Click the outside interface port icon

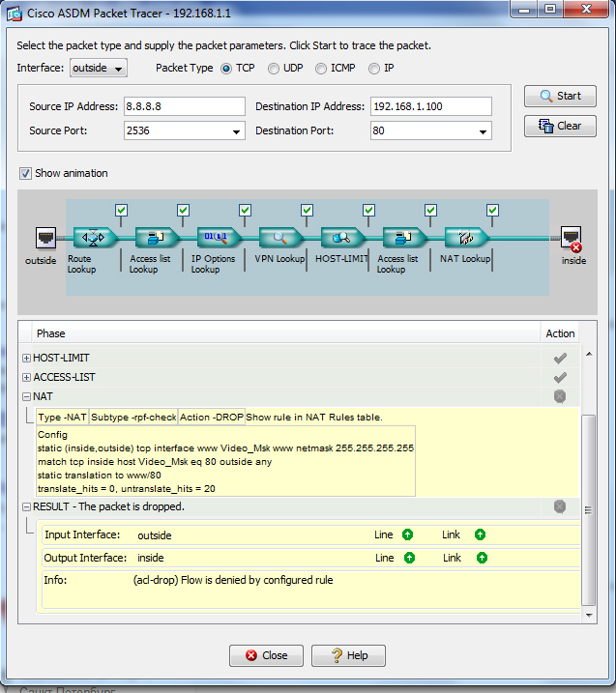tap(45, 238)
